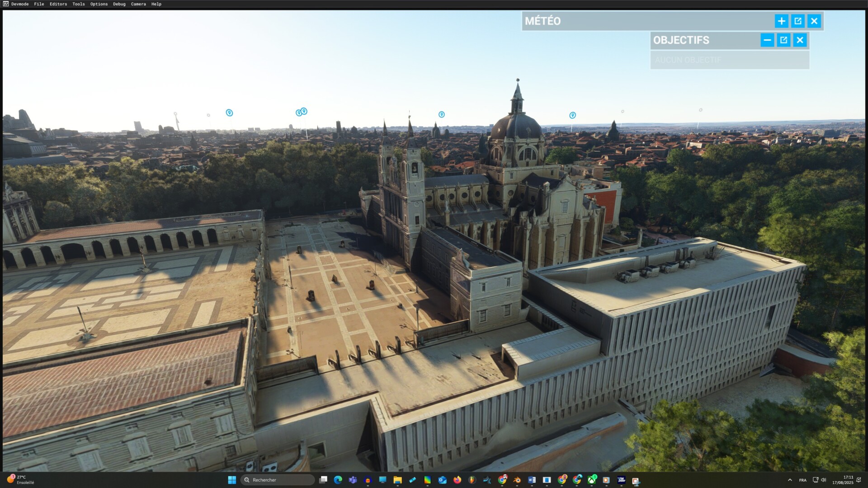
Task: Open the Tools menu
Action: pos(79,4)
